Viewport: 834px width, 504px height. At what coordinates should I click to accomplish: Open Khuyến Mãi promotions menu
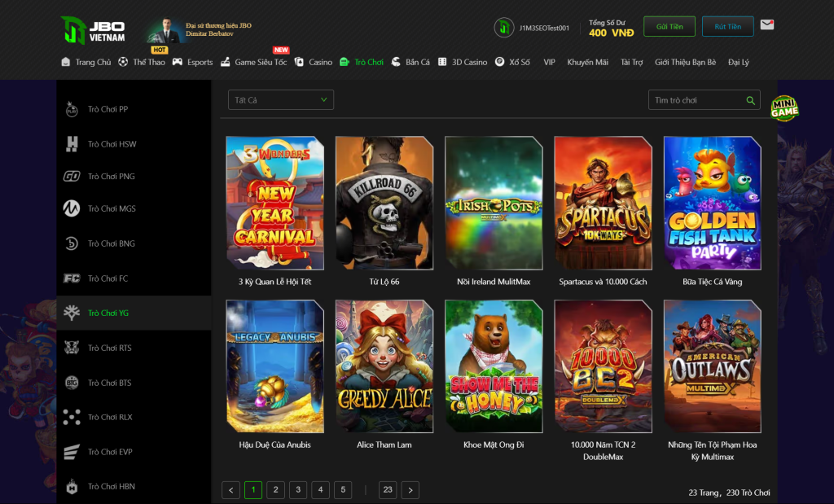tap(588, 62)
